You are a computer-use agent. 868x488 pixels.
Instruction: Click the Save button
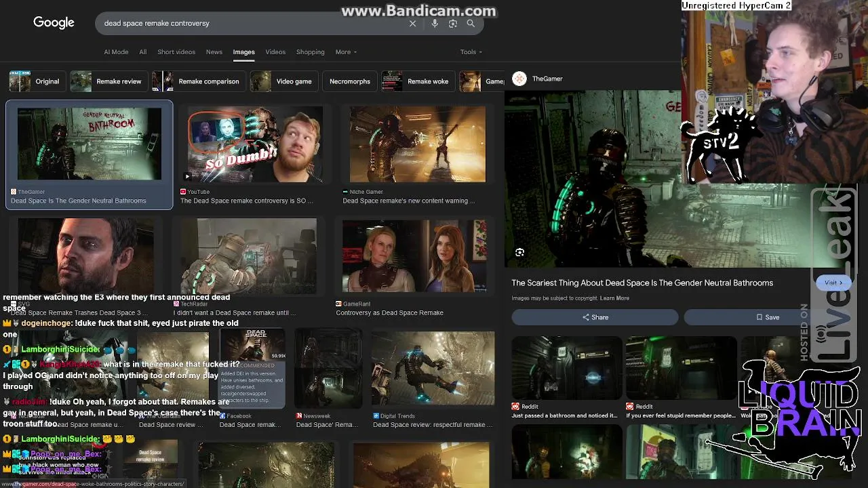(x=767, y=317)
